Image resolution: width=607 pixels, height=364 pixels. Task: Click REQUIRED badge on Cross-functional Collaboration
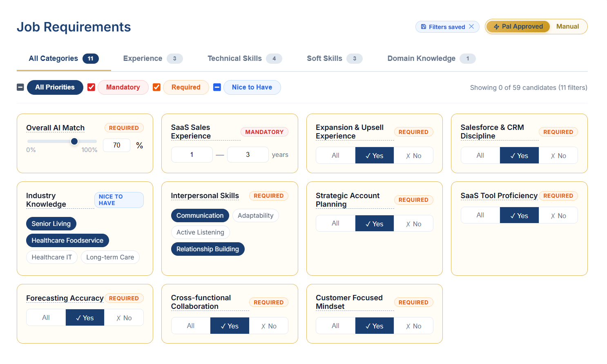coord(269,302)
